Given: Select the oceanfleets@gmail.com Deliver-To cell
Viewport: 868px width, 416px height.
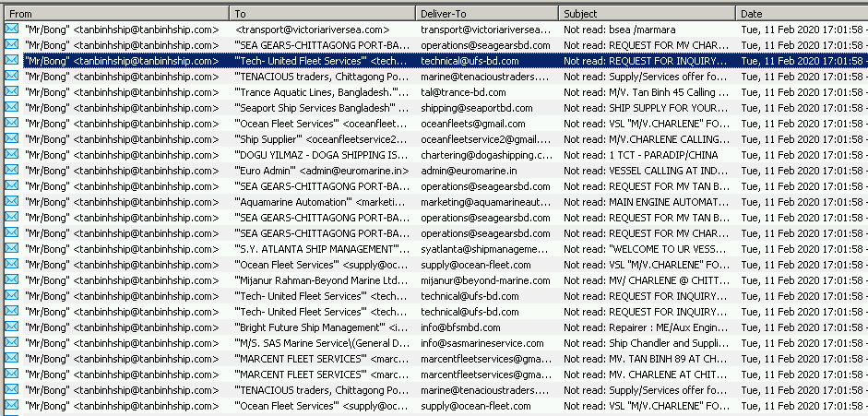Looking at the screenshot, I should tap(473, 124).
